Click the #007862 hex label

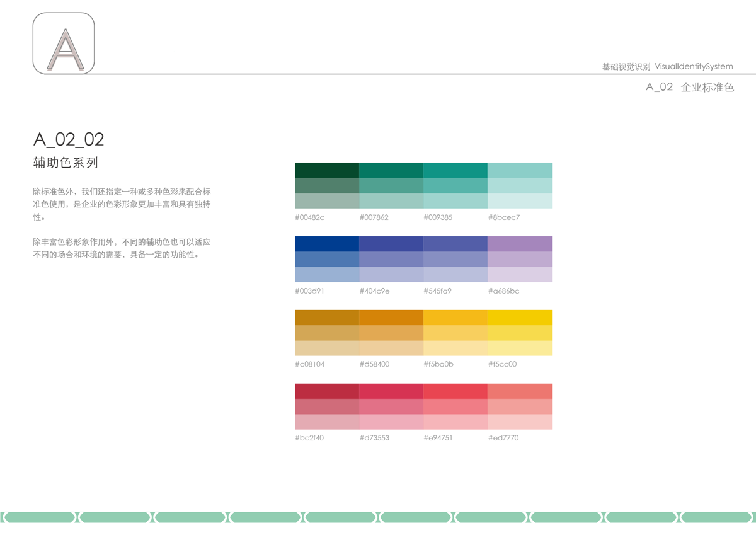click(x=374, y=217)
